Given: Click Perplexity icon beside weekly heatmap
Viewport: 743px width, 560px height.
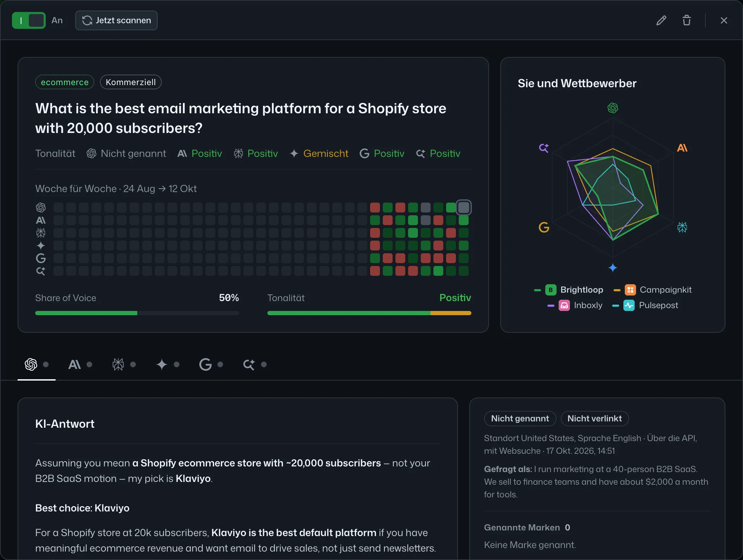Looking at the screenshot, I should click(x=41, y=233).
